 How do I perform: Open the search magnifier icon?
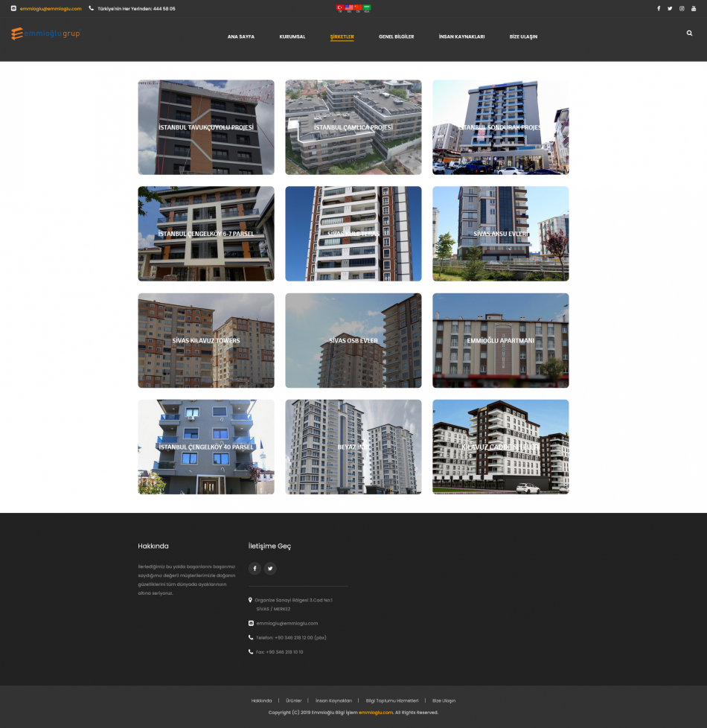(689, 33)
